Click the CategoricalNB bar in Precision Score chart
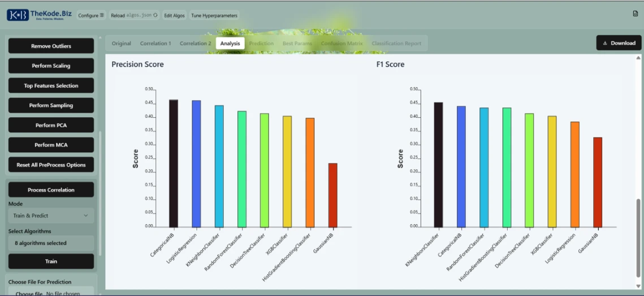644x296 pixels. pyautogui.click(x=174, y=163)
